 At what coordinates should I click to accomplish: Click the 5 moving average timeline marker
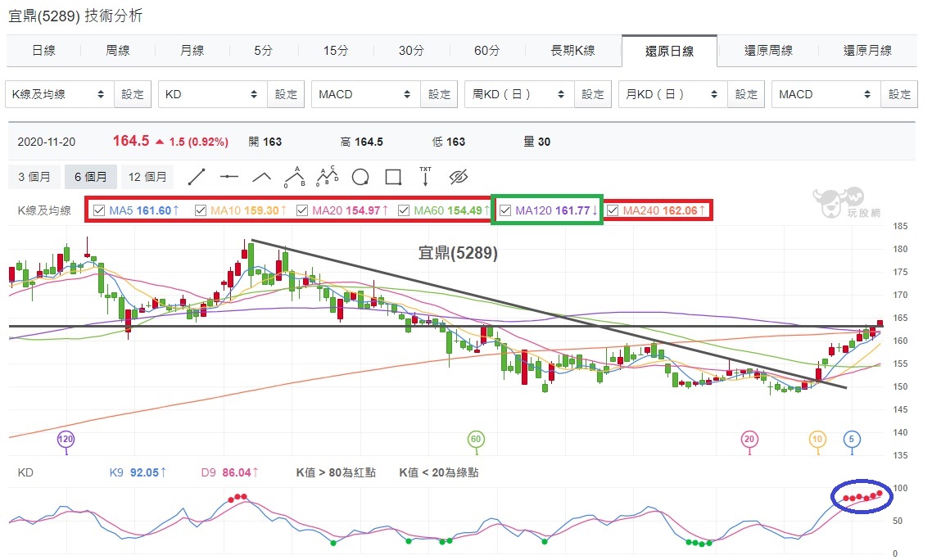pos(851,440)
